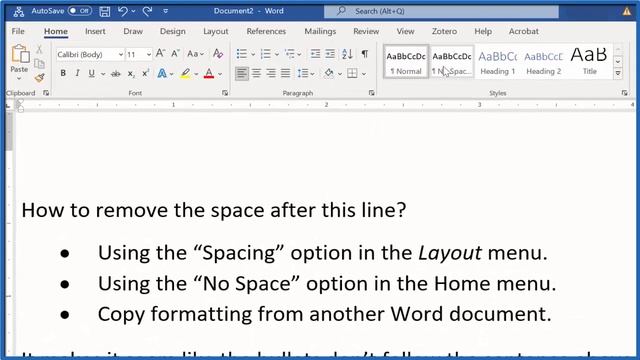Switch to the Insert tab

click(95, 31)
